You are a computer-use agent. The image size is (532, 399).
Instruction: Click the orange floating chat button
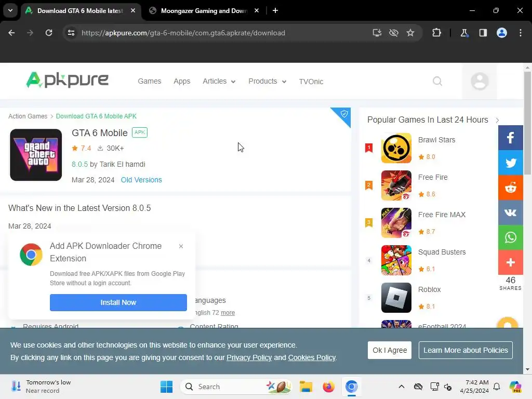[507, 324]
